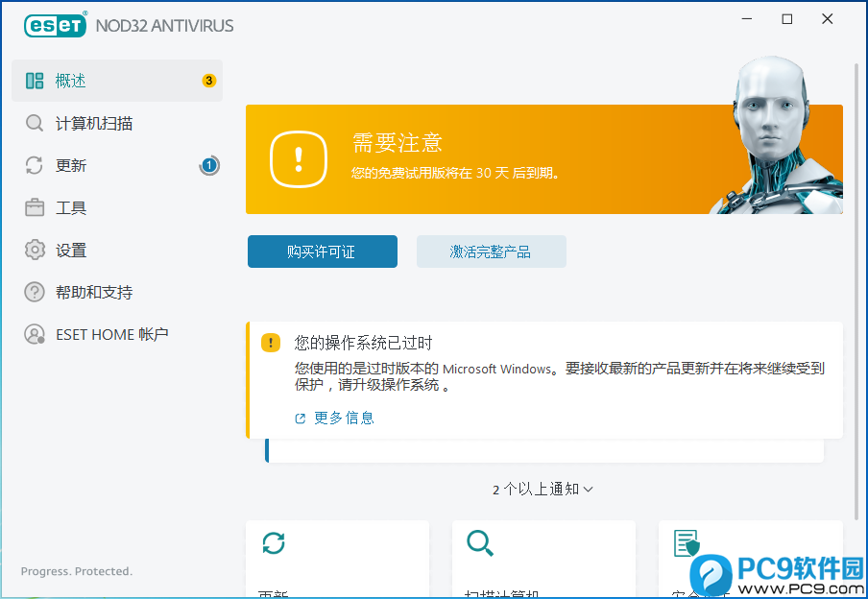Open 计算机扫描 from the sidebar
The image size is (868, 599).
point(117,123)
